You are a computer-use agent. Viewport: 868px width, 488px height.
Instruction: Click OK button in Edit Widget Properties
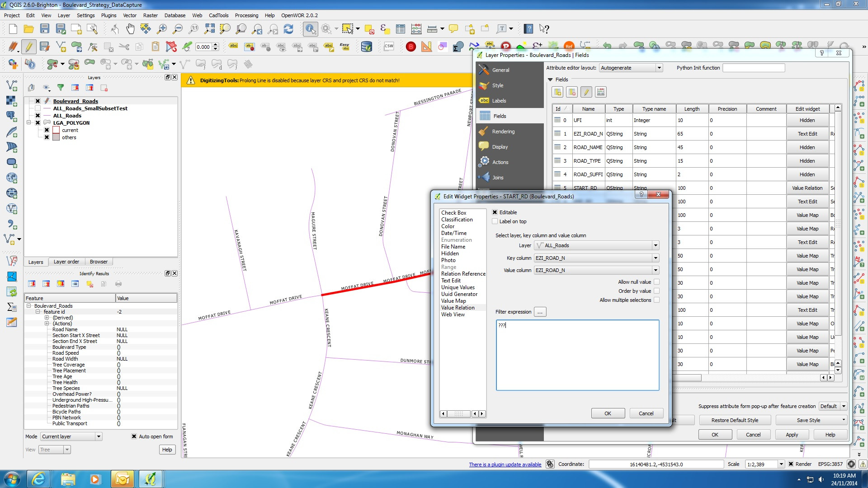(608, 413)
